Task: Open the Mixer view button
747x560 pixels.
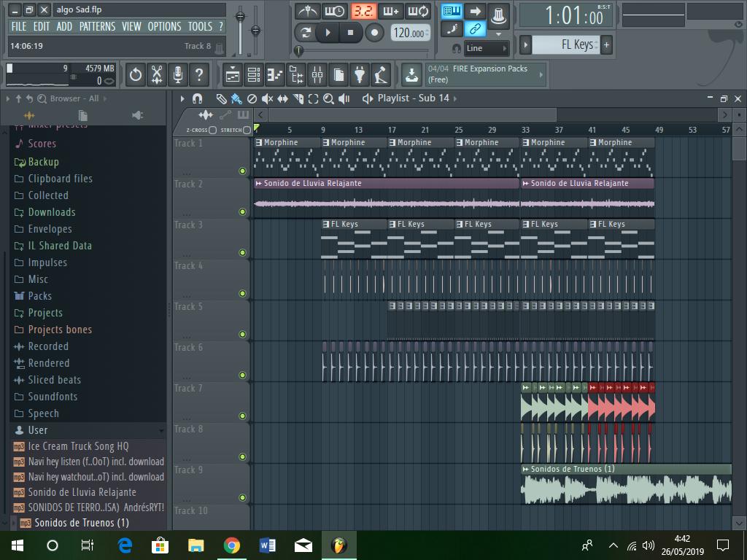Action: pyautogui.click(x=317, y=75)
